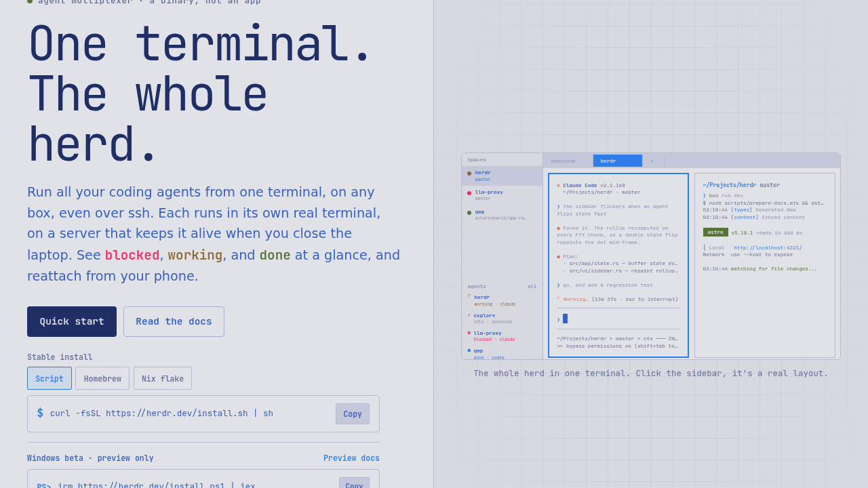Image resolution: width=868 pixels, height=488 pixels.
Task: Select the Homebrew install option
Action: (x=102, y=378)
